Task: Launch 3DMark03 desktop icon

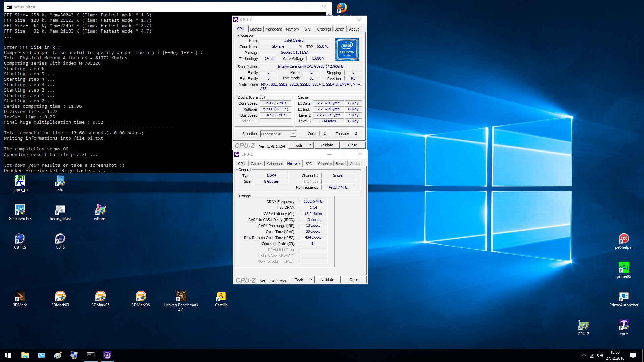Action: coord(60,299)
